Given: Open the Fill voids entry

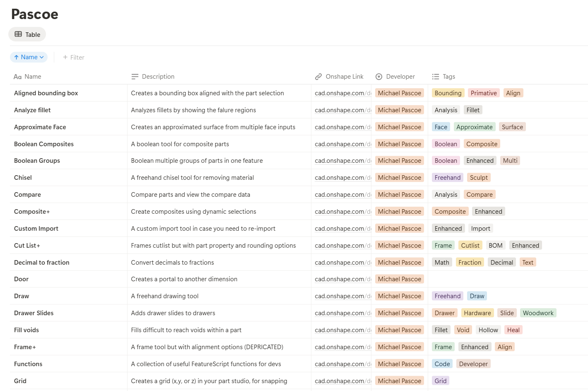Looking at the screenshot, I should coord(27,330).
